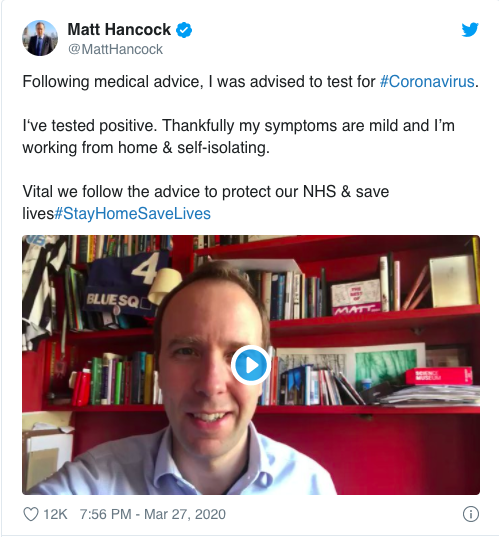The width and height of the screenshot is (499, 537).
Task: Click the MATT labelled box on the shelf
Action: [356, 297]
